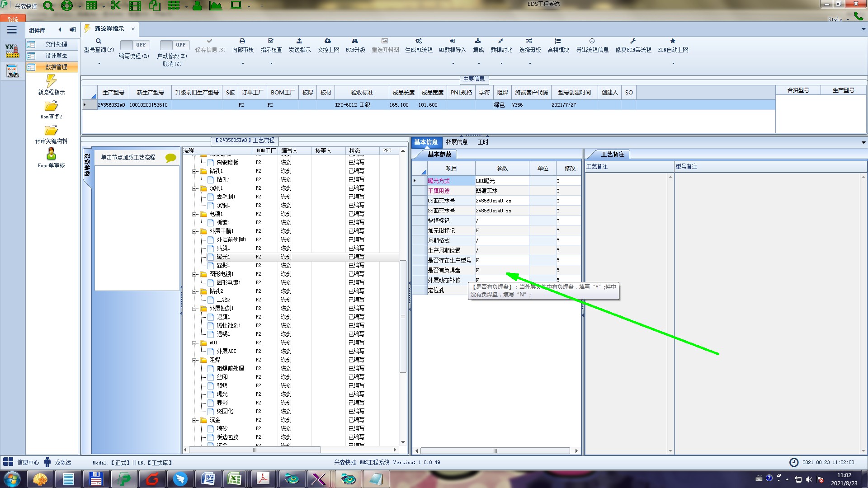Click the 文控上网 cloud upload icon

click(x=328, y=41)
